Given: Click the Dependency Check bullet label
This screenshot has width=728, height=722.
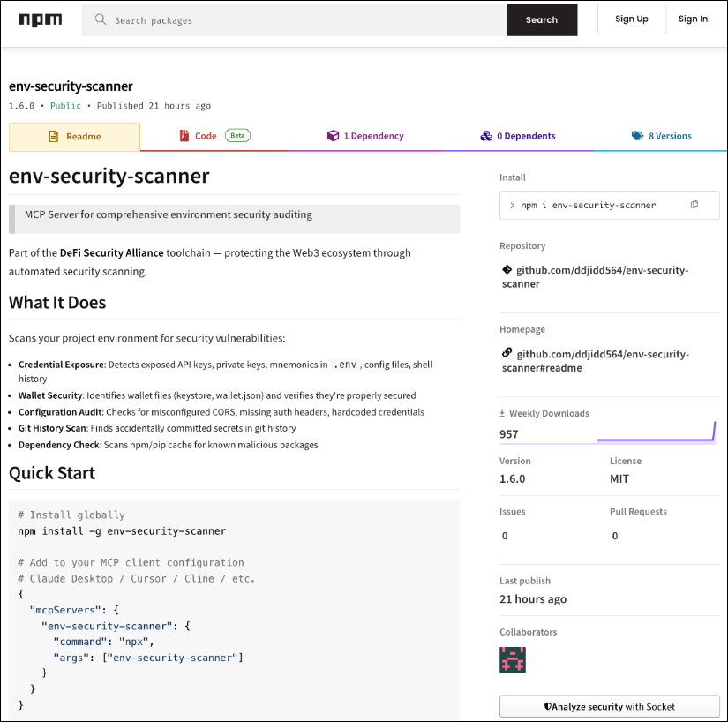Looking at the screenshot, I should tap(59, 445).
